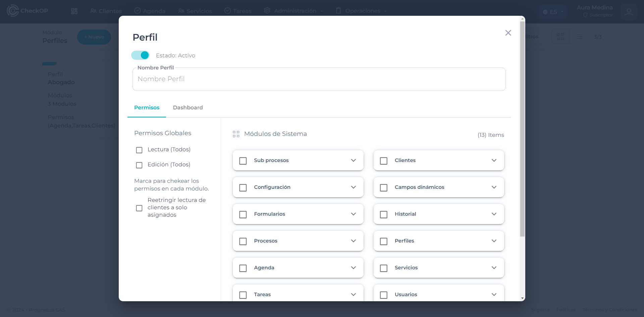
Task: Click the user avatar icon
Action: point(629,12)
